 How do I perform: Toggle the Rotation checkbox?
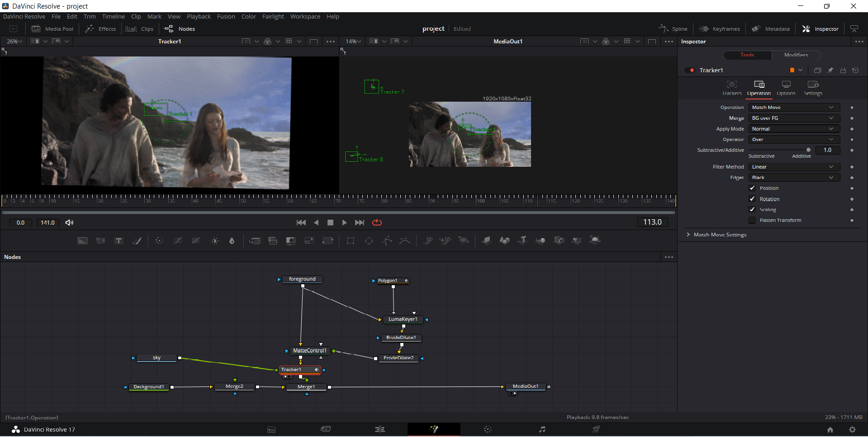pos(752,199)
